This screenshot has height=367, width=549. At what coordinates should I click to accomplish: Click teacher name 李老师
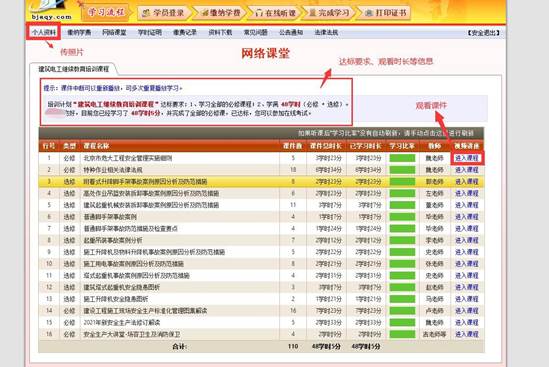tap(435, 240)
